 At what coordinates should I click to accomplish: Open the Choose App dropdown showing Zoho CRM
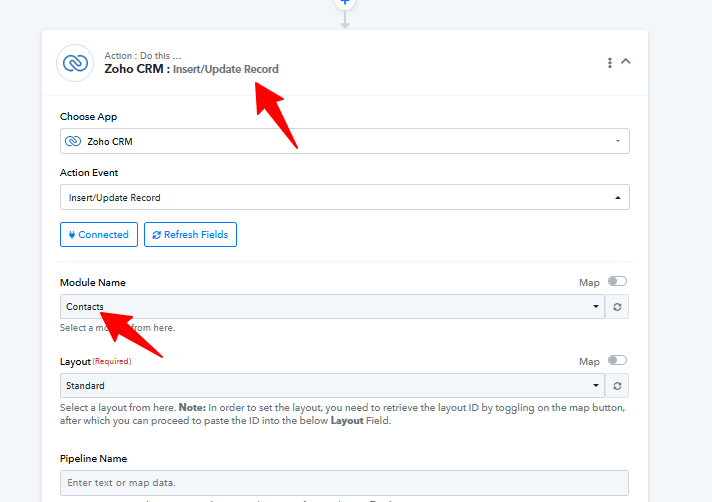click(x=345, y=141)
